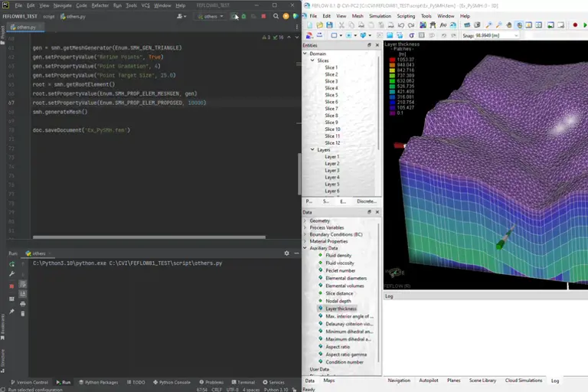Open the Simulation menu in FEFLOW
Image resolution: width=588 pixels, height=392 pixels.
(x=380, y=15)
